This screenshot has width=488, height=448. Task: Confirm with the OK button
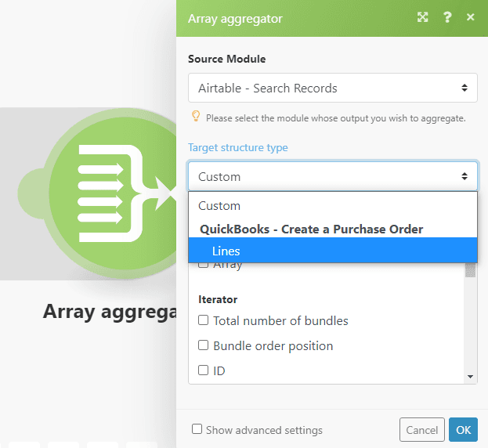[x=463, y=429]
